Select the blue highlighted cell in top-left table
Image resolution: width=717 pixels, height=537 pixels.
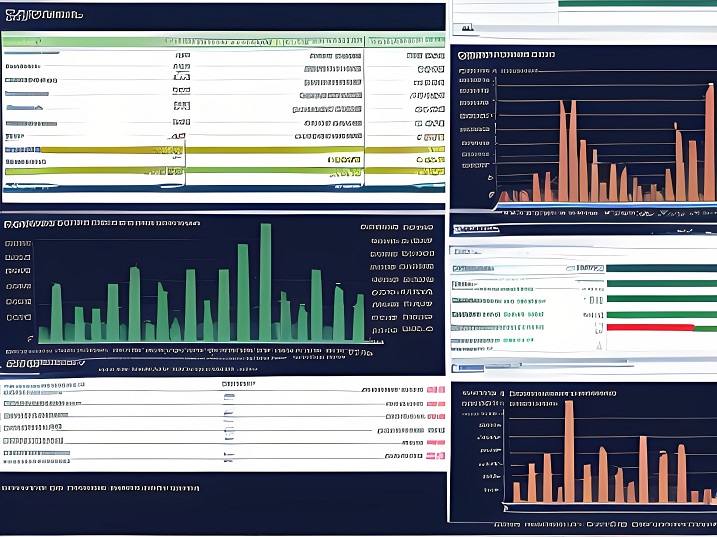[x=21, y=150]
